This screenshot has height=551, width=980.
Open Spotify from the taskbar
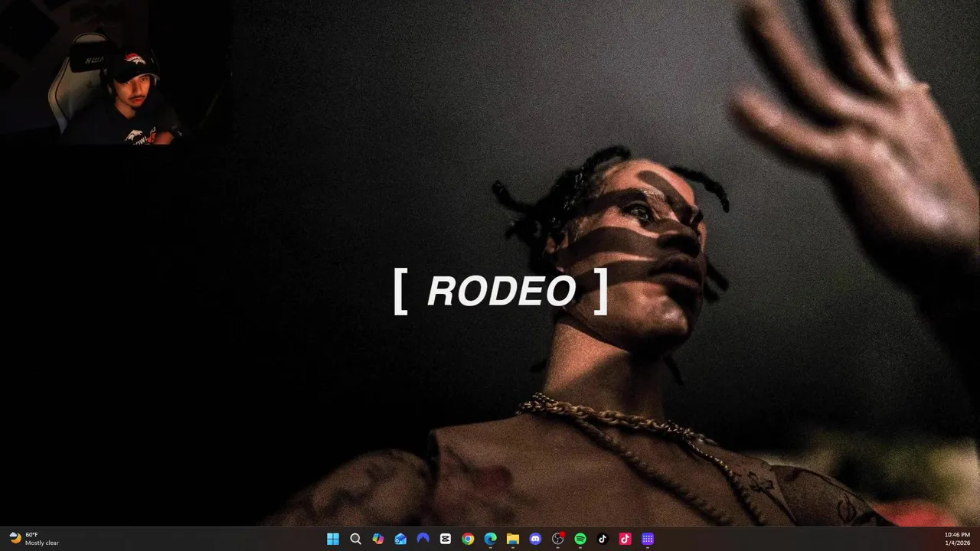coord(580,539)
